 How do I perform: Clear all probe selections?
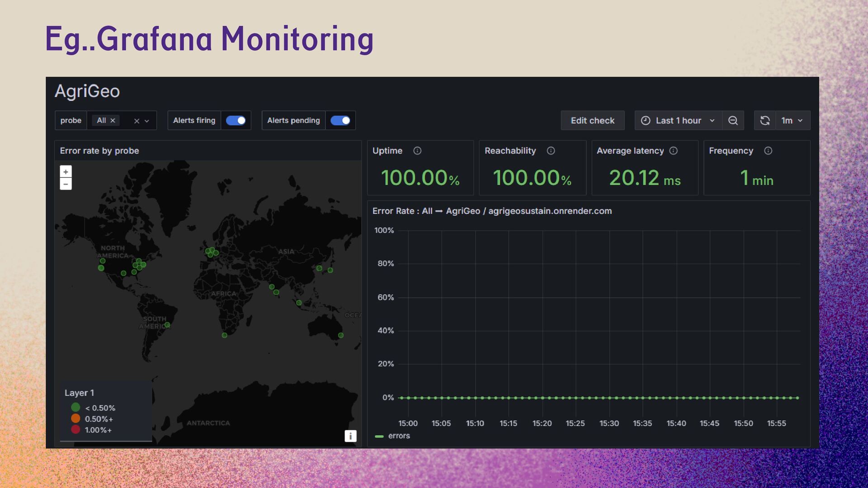[x=137, y=121]
